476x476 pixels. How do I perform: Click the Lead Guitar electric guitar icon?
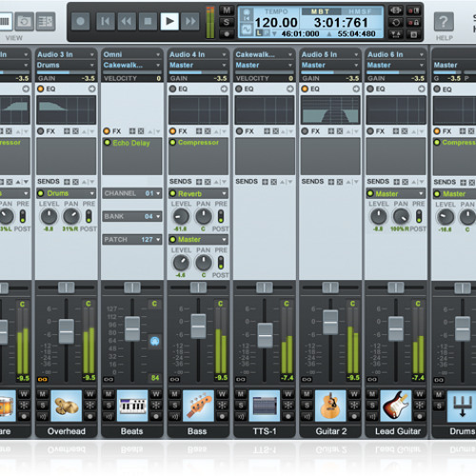[x=396, y=406]
